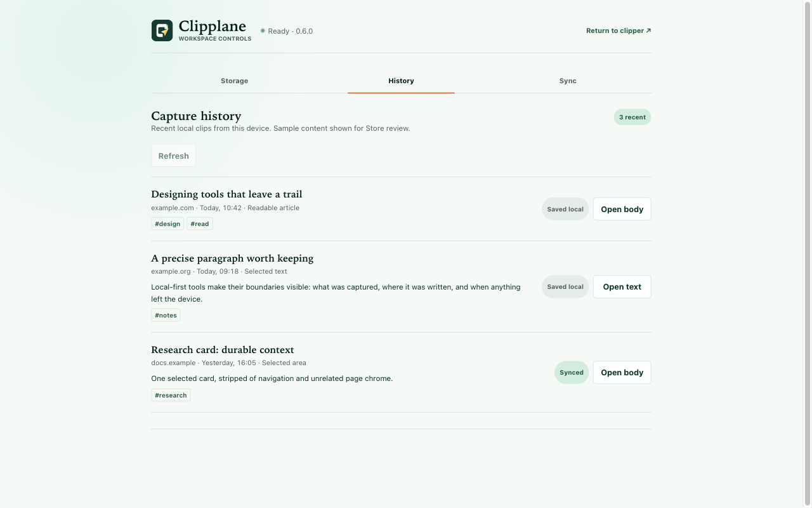This screenshot has height=508, width=812.
Task: Click the Ready · 0.6.0 version text
Action: (x=291, y=31)
